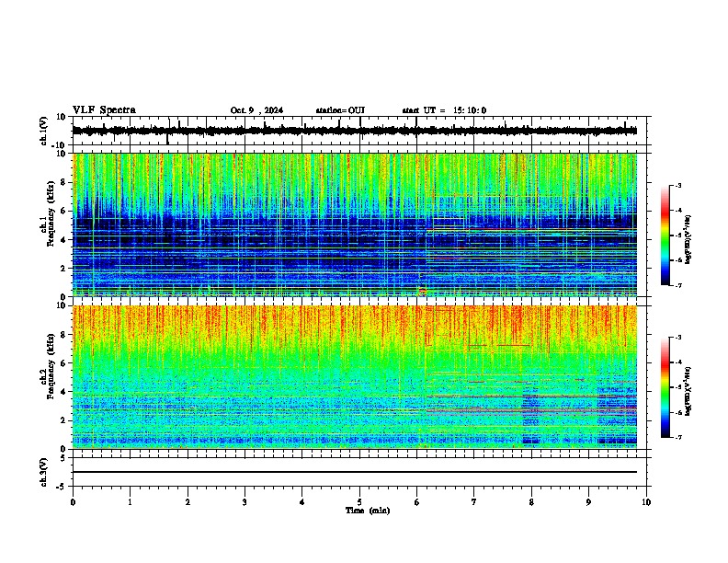Image resolution: width=728 pixels, height=563 pixels.
Task: Click the ch.1 voltage waveform trace
Action: click(354, 131)
